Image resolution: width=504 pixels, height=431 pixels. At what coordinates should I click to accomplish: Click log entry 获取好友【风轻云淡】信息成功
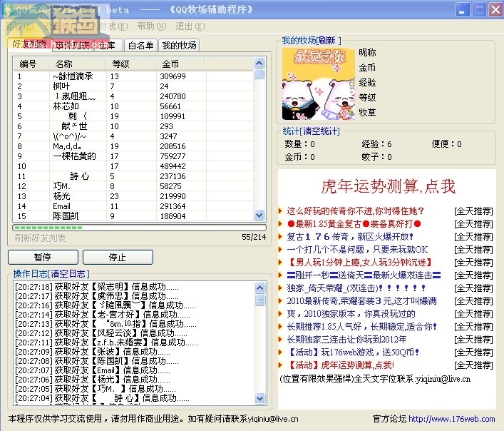[101, 333]
